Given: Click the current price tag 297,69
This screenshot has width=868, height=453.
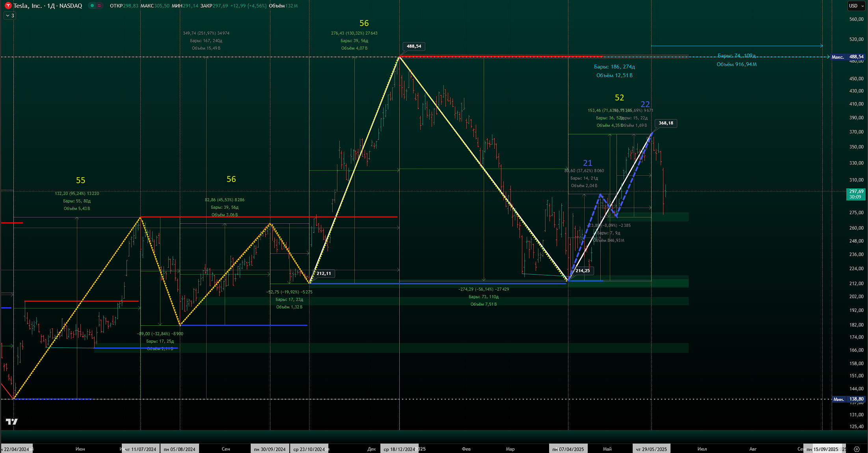Looking at the screenshot, I should [856, 194].
